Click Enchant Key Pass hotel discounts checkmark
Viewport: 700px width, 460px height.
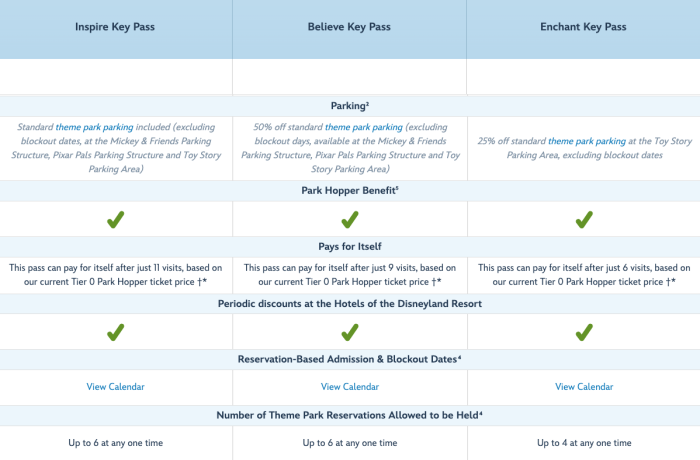coord(584,331)
